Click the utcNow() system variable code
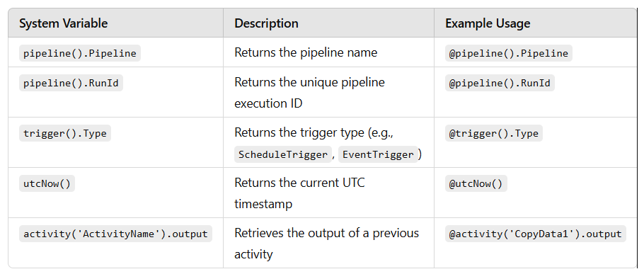 [x=47, y=183]
